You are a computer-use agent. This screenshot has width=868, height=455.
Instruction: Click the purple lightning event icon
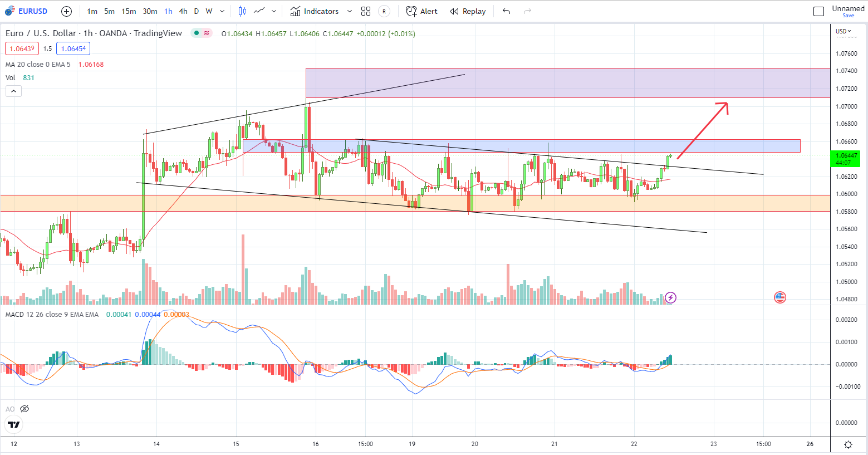[670, 297]
